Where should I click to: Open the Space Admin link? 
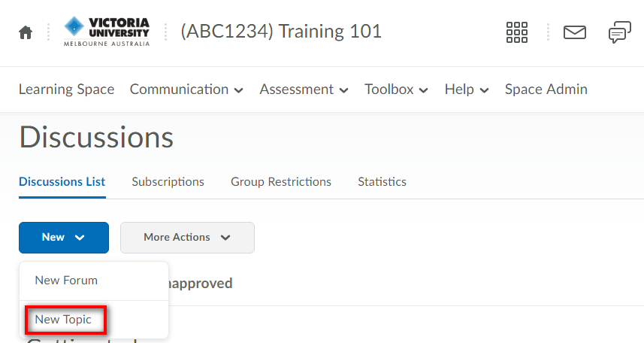click(546, 90)
